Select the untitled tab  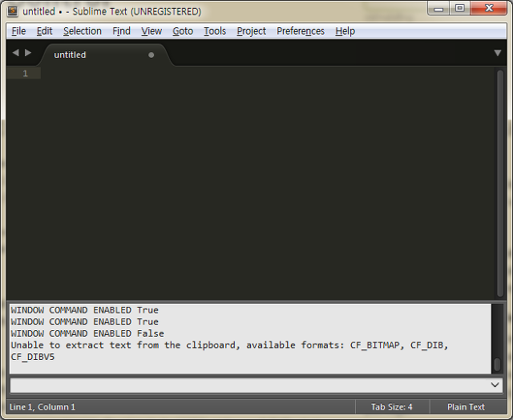point(105,55)
